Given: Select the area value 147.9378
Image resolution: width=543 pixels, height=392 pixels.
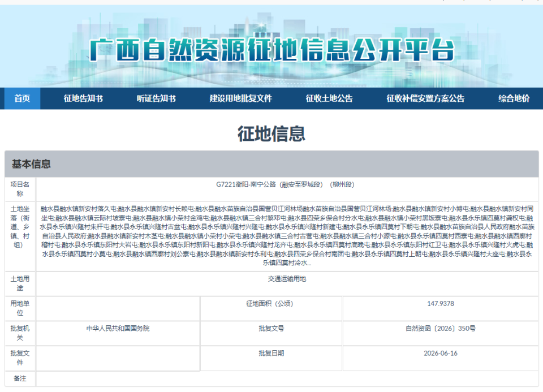Looking at the screenshot, I should coord(441,304).
